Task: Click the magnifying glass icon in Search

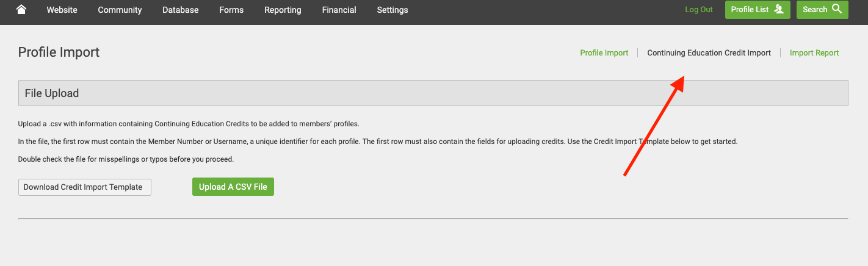Action: pos(836,9)
